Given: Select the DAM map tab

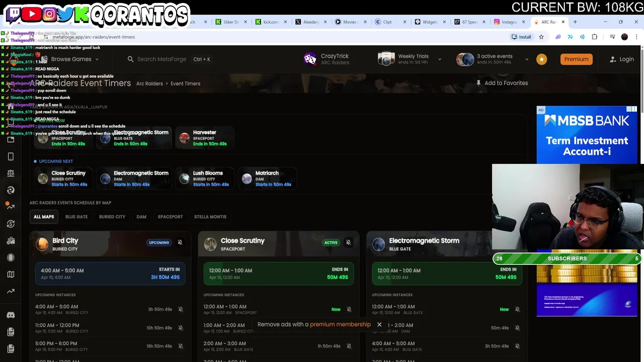Looking at the screenshot, I should 141,217.
